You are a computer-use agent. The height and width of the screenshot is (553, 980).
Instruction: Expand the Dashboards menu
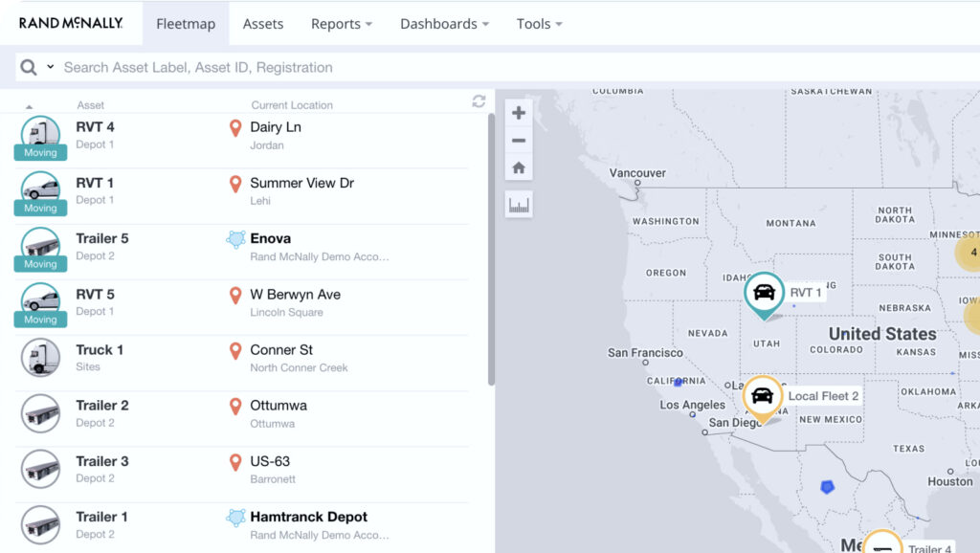[x=444, y=24]
